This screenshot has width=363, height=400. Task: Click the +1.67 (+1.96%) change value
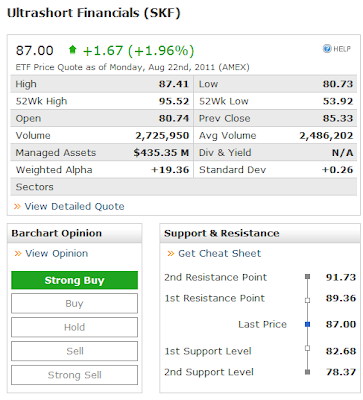pyautogui.click(x=138, y=51)
